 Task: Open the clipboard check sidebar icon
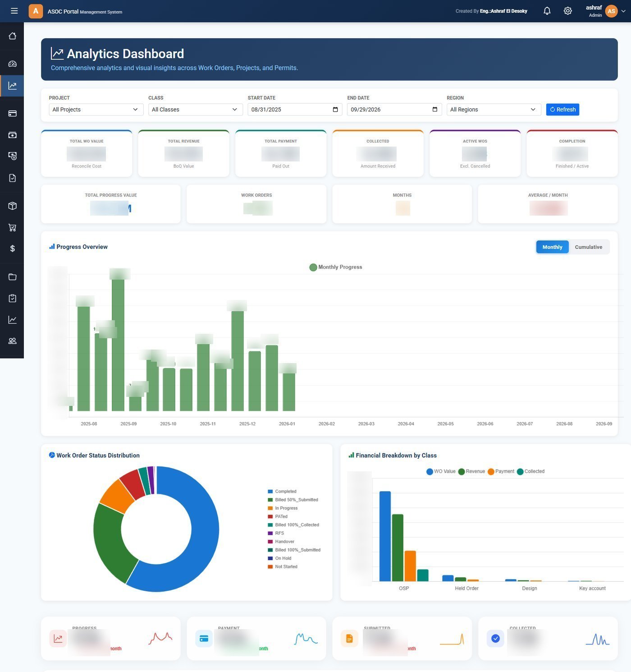[x=12, y=298]
